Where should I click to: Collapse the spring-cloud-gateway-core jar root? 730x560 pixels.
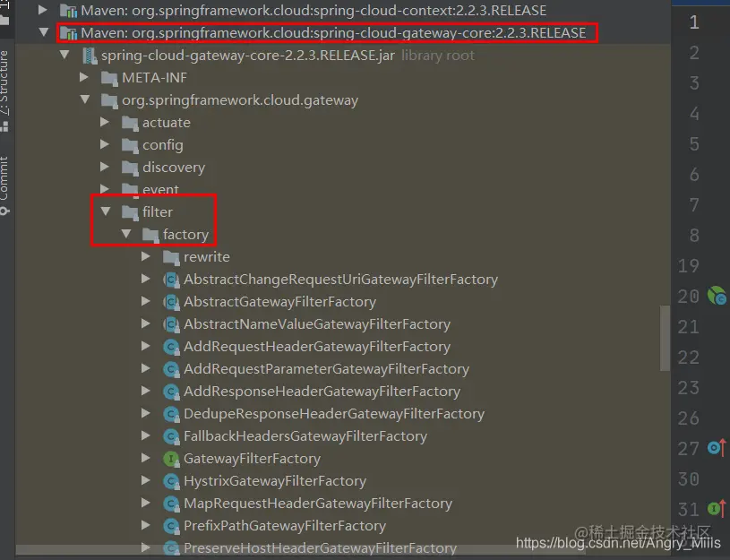[64, 55]
